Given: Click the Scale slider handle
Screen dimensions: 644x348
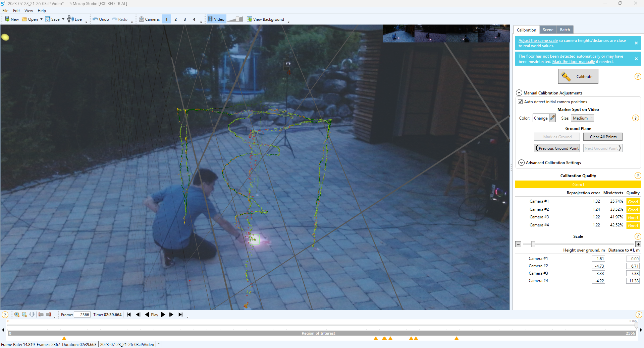Looking at the screenshot, I should (x=533, y=244).
